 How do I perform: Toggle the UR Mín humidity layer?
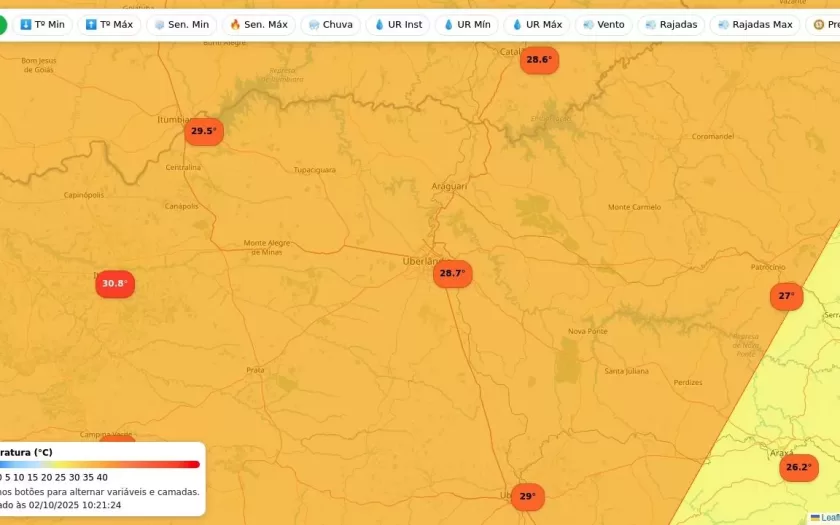467,24
